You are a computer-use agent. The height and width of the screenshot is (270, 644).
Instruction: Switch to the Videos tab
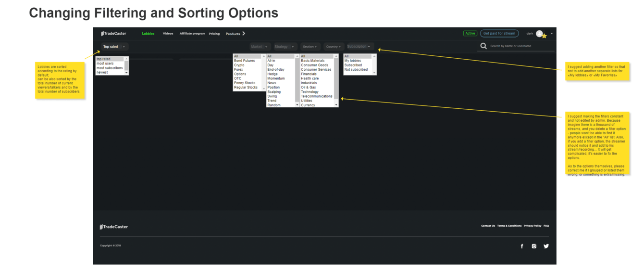[168, 34]
